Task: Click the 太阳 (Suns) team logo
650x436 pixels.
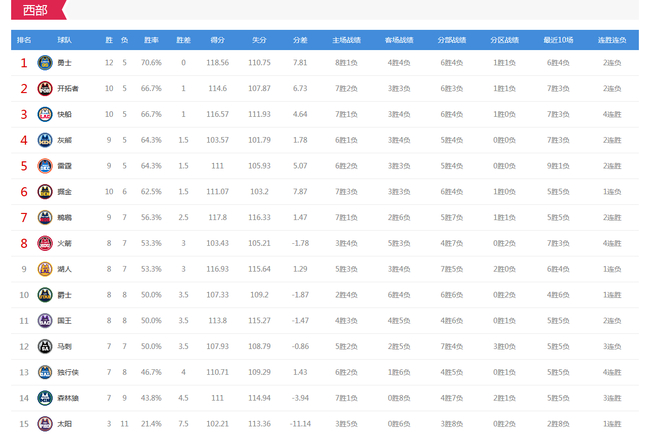Action: (45, 424)
